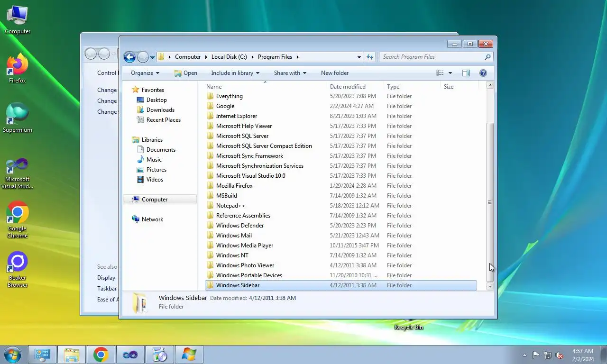Sort by the Date modified column

point(356,87)
